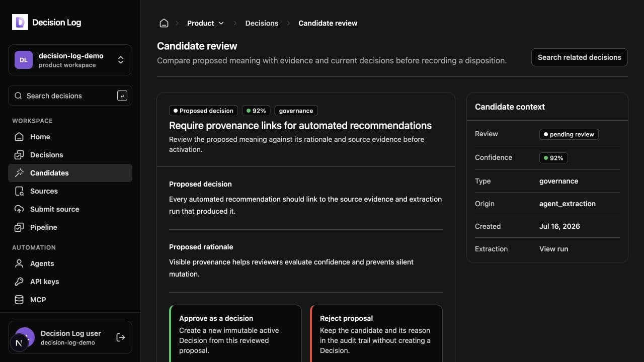Image resolution: width=644 pixels, height=362 pixels.
Task: Click the governance Type value in Candidate context
Action: 558,181
